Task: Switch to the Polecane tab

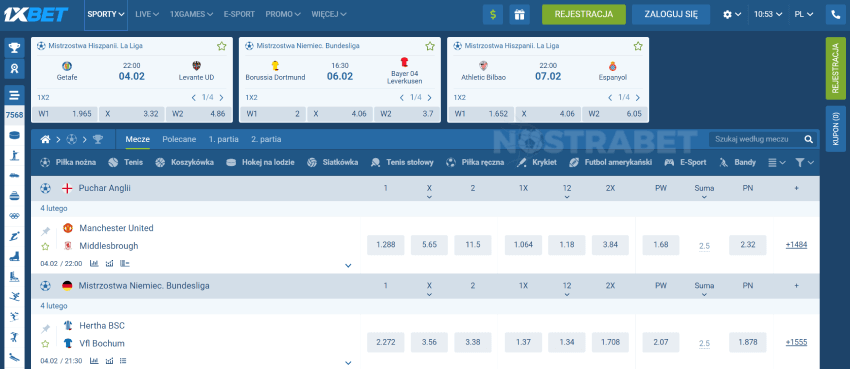Action: pos(179,139)
